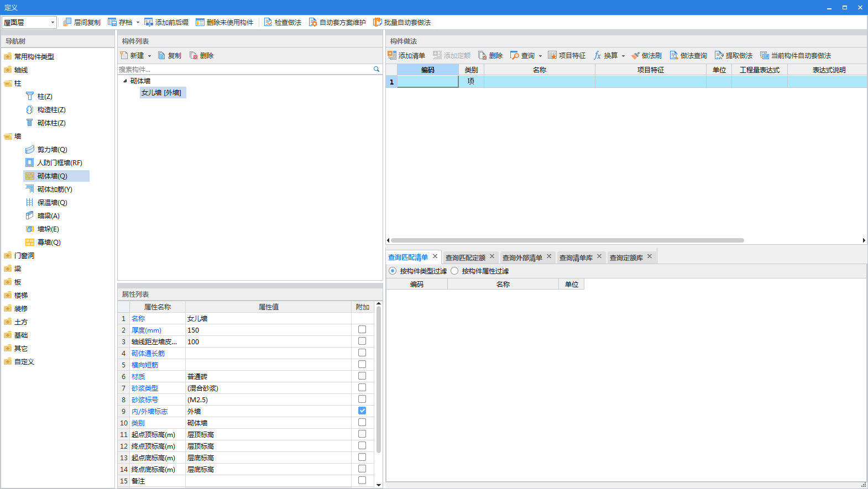868x489 pixels.
Task: Collapse 砌体墙 node in 构件列表
Action: pyautogui.click(x=125, y=81)
